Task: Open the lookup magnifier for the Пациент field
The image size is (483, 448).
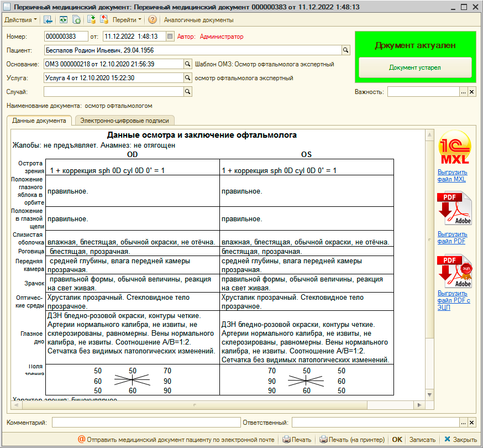Action: (x=346, y=50)
